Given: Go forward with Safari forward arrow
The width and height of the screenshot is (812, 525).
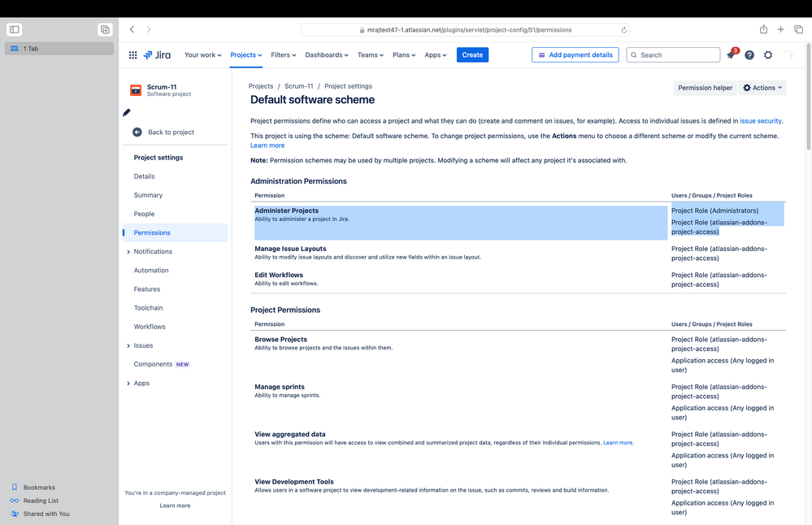Looking at the screenshot, I should (x=149, y=29).
